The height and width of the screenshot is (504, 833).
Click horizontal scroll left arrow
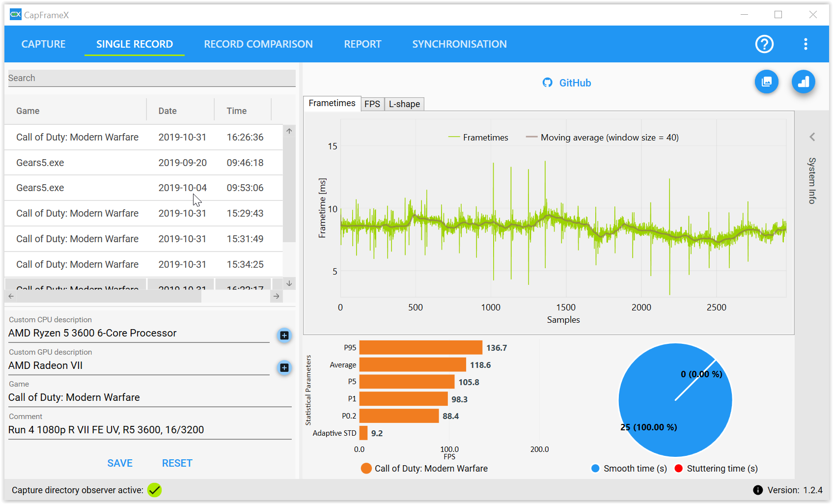click(11, 296)
